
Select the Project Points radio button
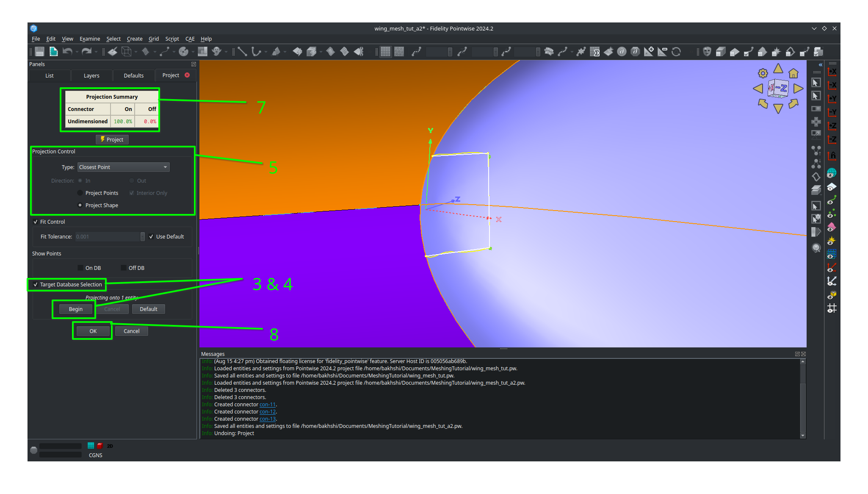pos(80,193)
